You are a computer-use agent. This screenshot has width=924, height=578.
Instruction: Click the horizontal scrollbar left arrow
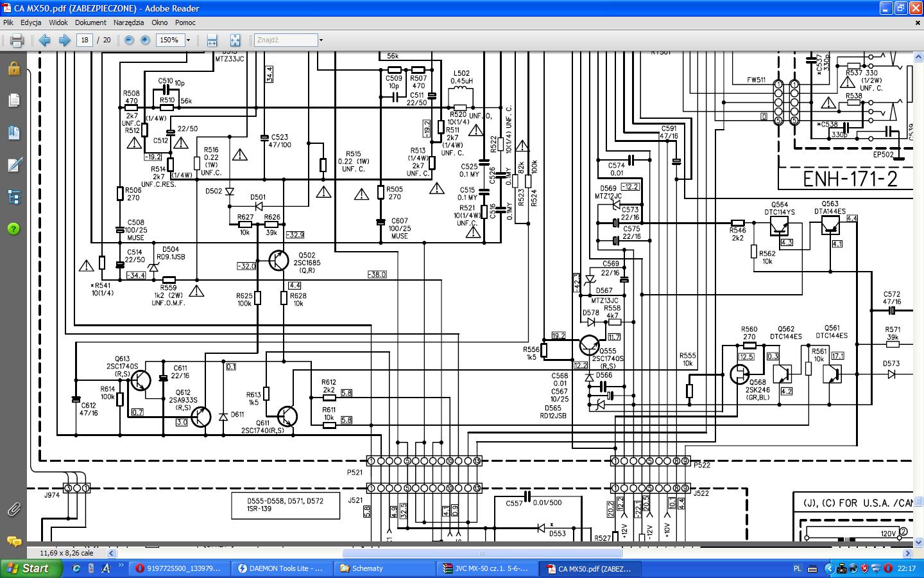(112, 553)
